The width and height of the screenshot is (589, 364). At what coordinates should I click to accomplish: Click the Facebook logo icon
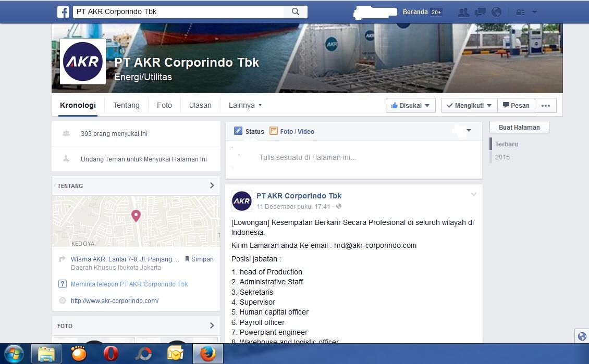pyautogui.click(x=63, y=12)
